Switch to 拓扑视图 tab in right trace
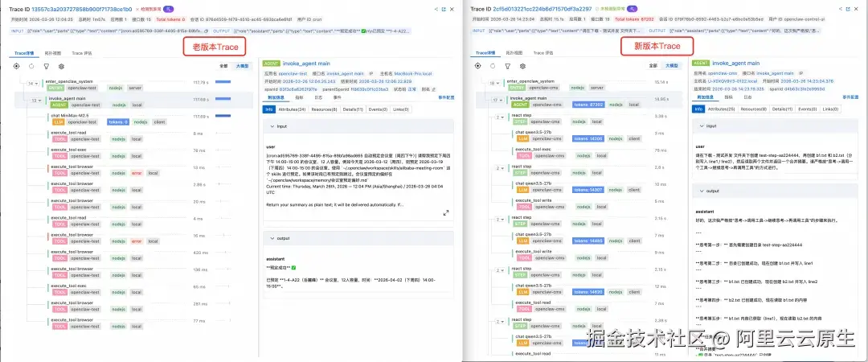 515,53
